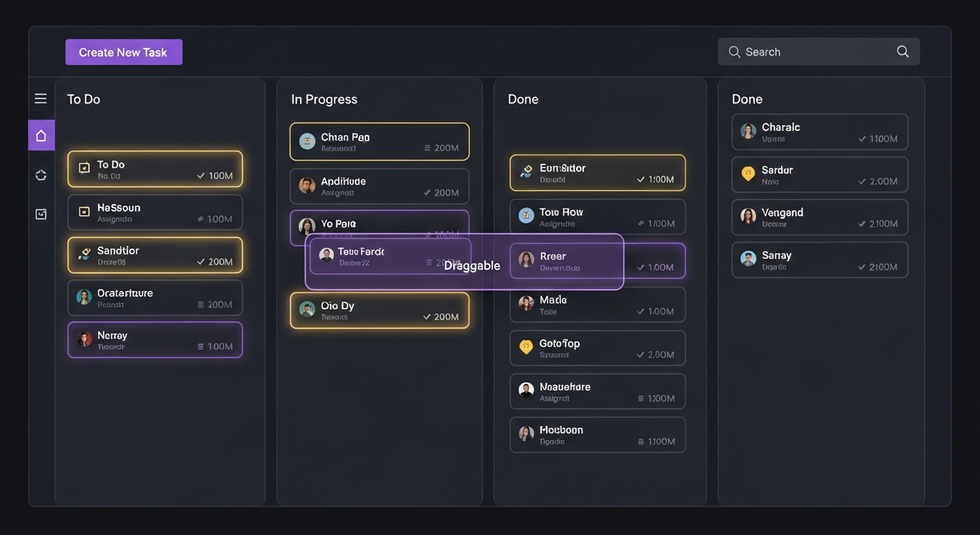Viewport: 980px width, 535px height.
Task: Click the task icon on the To Do card
Action: point(84,169)
